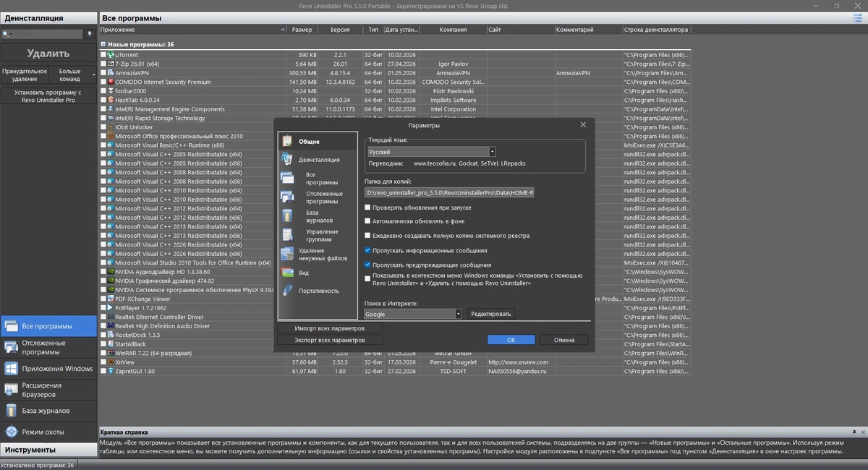Click the HashTab application icon

coord(111,100)
